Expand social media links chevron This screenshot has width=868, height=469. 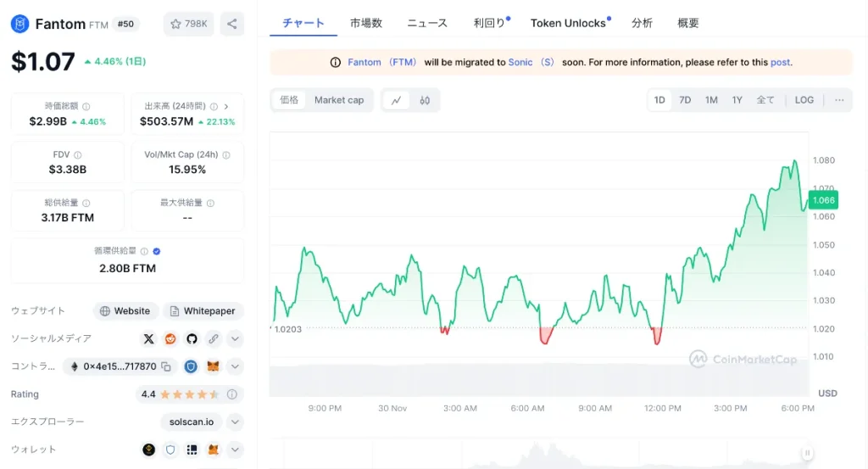(236, 339)
